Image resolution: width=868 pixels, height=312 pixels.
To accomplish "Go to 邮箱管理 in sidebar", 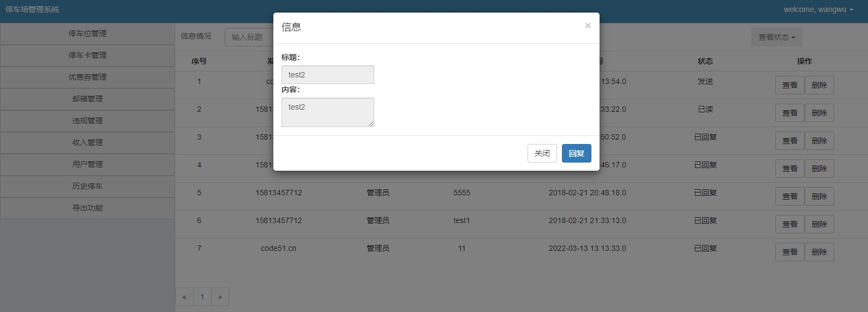I will [87, 99].
